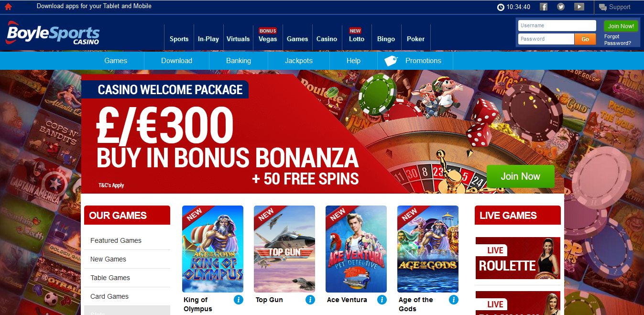This screenshot has height=315, width=644.
Task: Open the Live Roulette tile
Action: (518, 258)
